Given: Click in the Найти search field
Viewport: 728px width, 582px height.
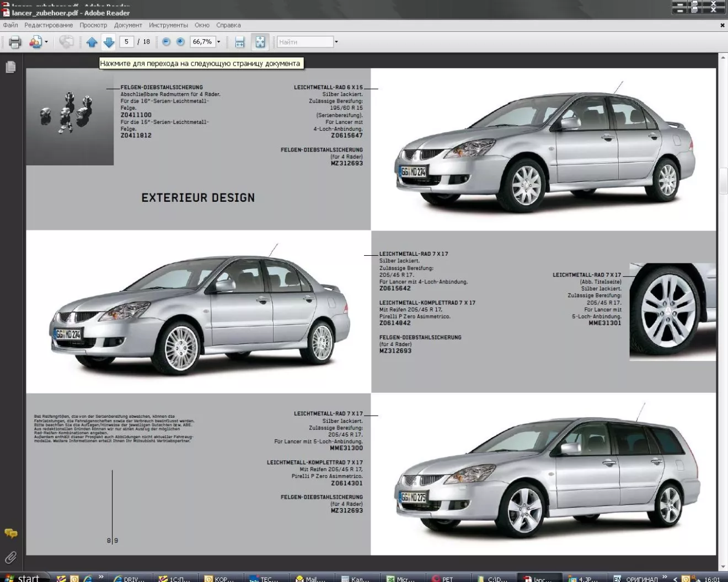Looking at the screenshot, I should pos(304,42).
